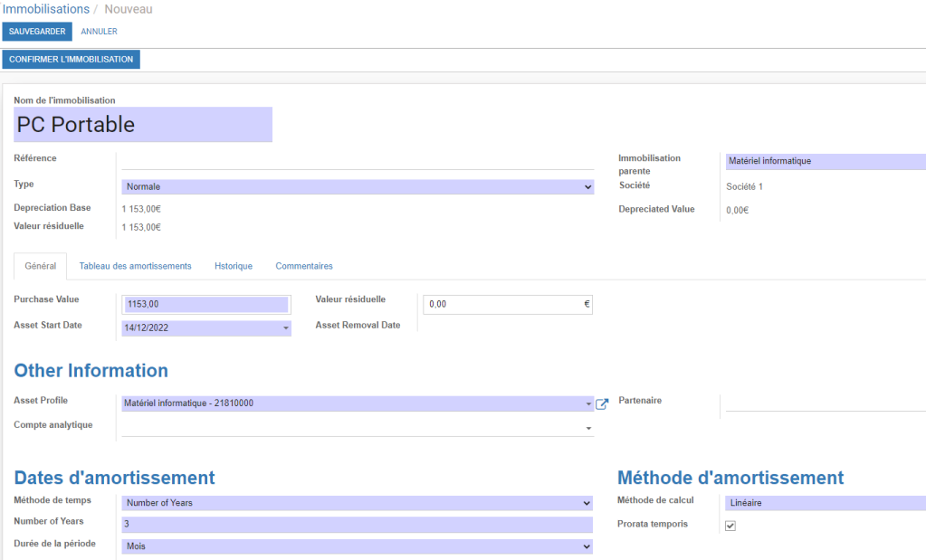Toggle the Prorata temporis checkbox
The width and height of the screenshot is (926, 560).
[x=730, y=526]
